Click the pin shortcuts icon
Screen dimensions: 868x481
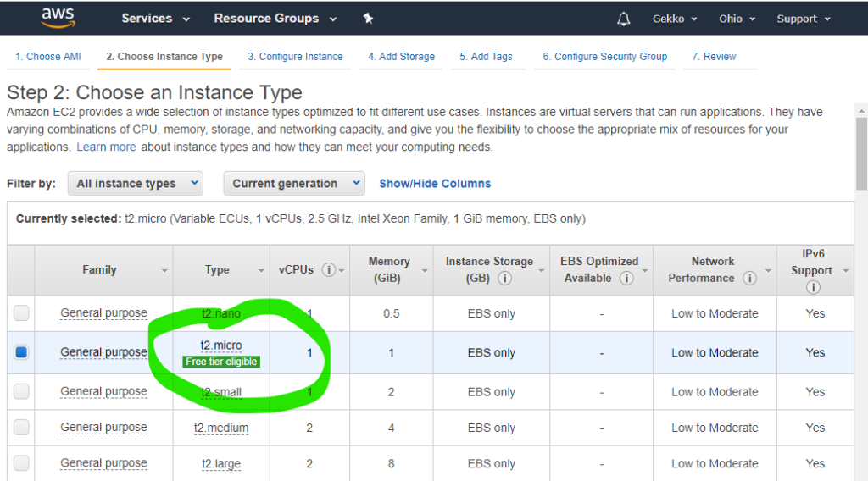(x=368, y=19)
